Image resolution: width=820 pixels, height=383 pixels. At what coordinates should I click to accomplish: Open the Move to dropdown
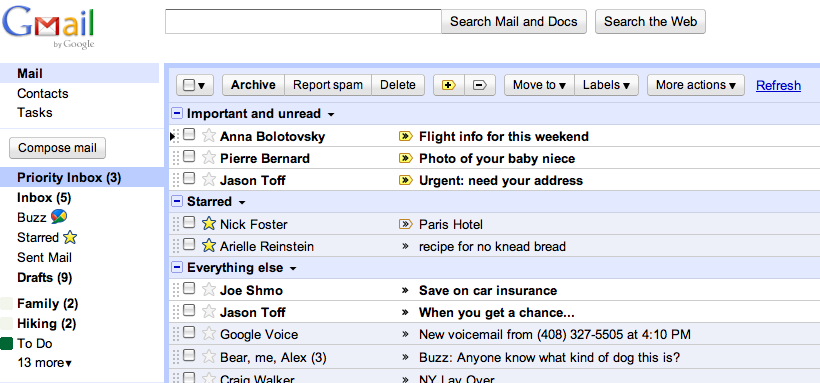point(539,85)
